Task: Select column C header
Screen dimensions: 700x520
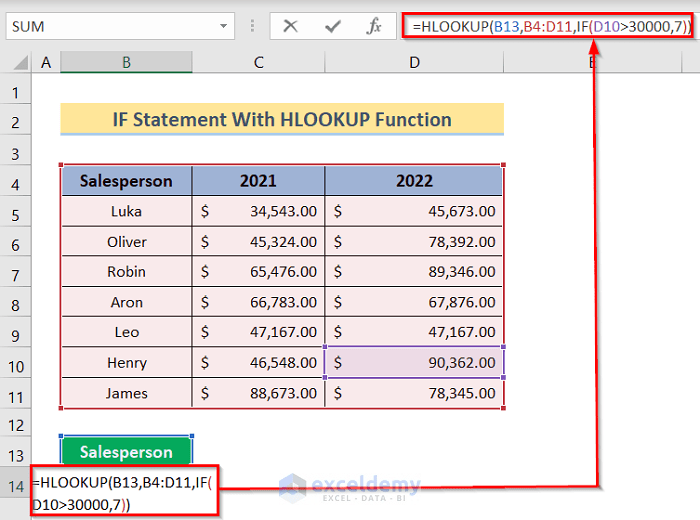Action: [x=258, y=62]
